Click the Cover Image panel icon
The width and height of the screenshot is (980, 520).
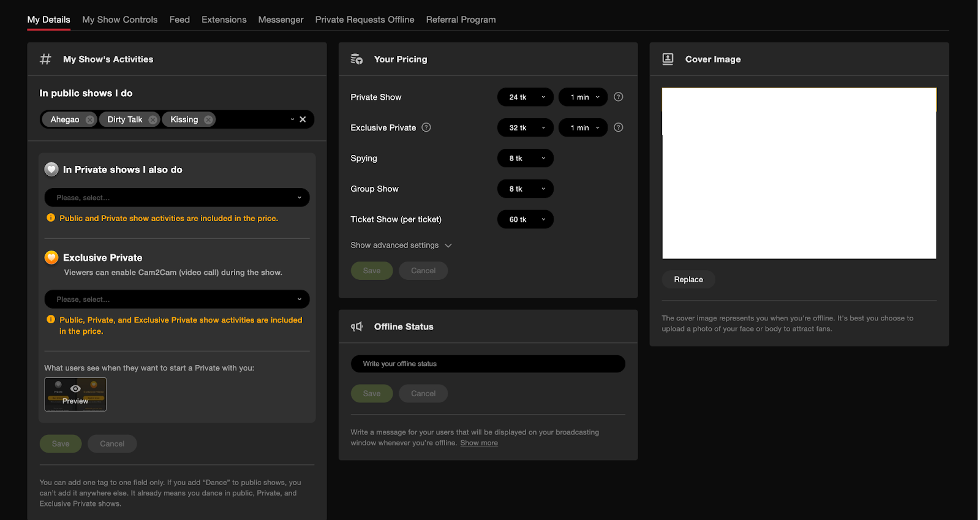click(668, 59)
